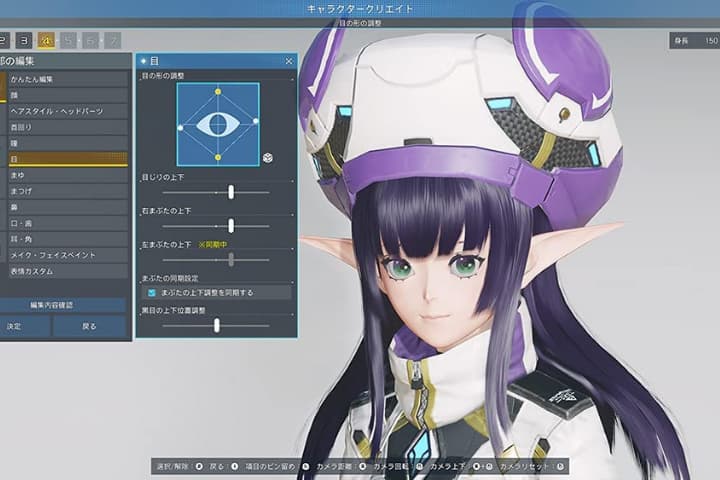The width and height of the screenshot is (720, 480).
Task: Click the 決定 confirm button
Action: (x=24, y=326)
